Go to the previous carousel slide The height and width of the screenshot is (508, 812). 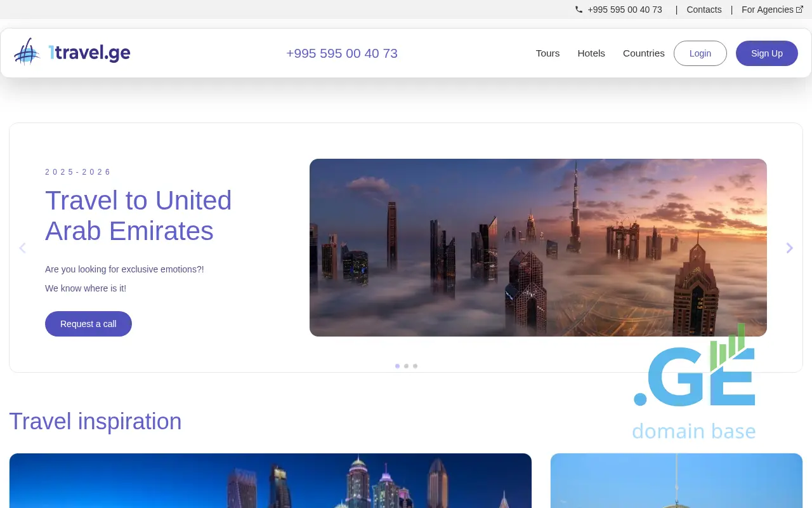(22, 248)
